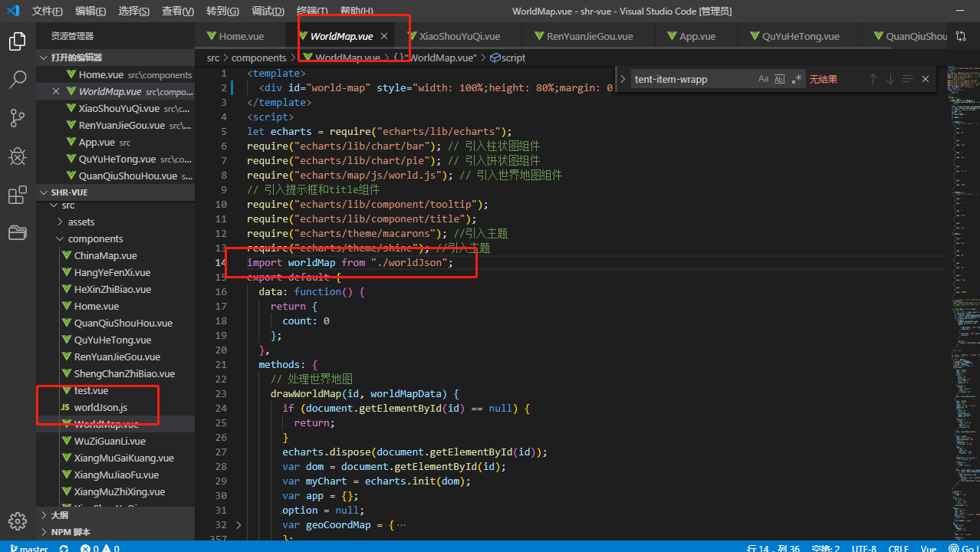Open QuanQiuShouHou.vue in open editors list
980x552 pixels.
pos(127,176)
